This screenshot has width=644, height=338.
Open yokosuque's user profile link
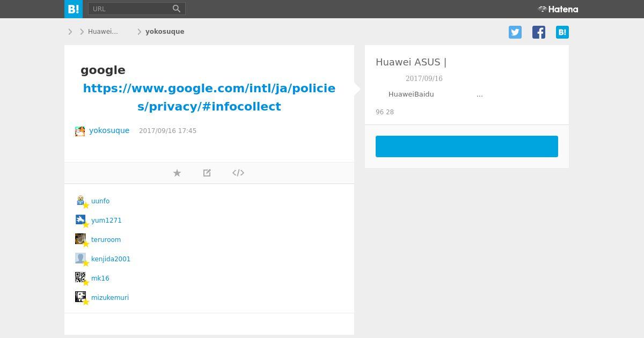(109, 130)
